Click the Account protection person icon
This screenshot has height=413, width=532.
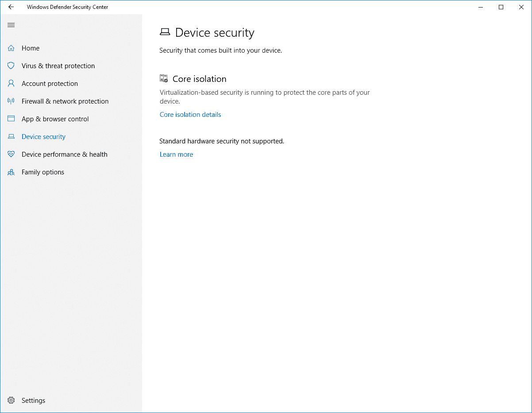(11, 83)
